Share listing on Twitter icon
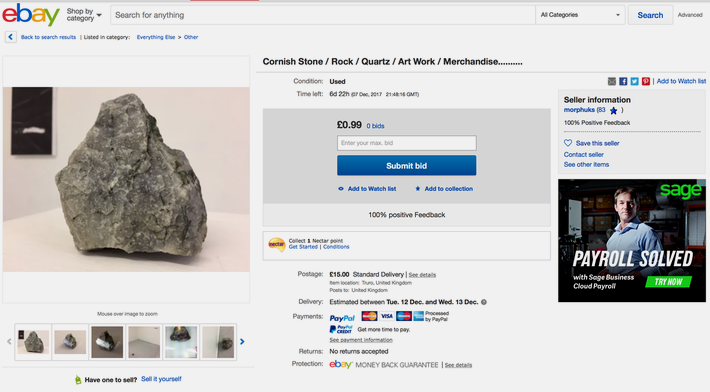The image size is (710, 392). tap(634, 81)
